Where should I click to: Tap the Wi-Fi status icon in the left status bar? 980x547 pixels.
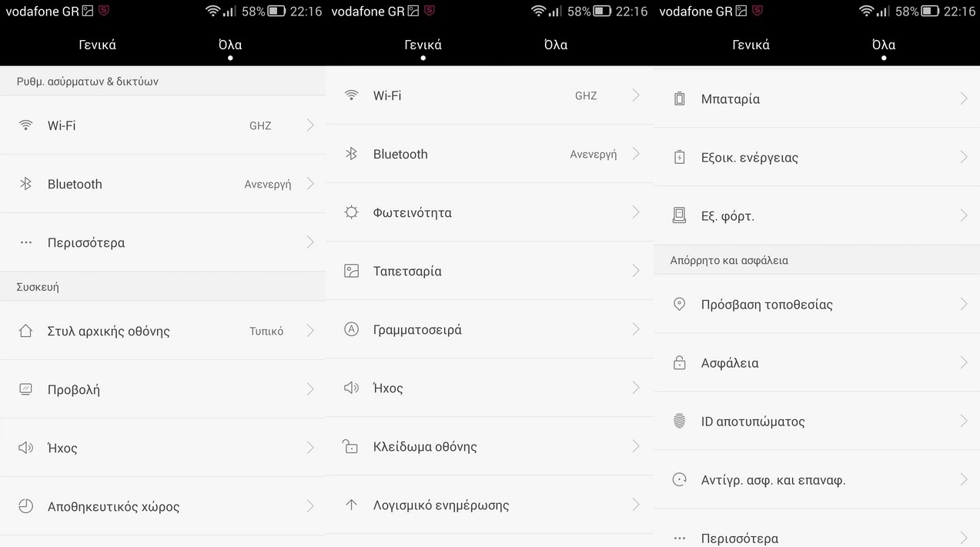pos(212,11)
